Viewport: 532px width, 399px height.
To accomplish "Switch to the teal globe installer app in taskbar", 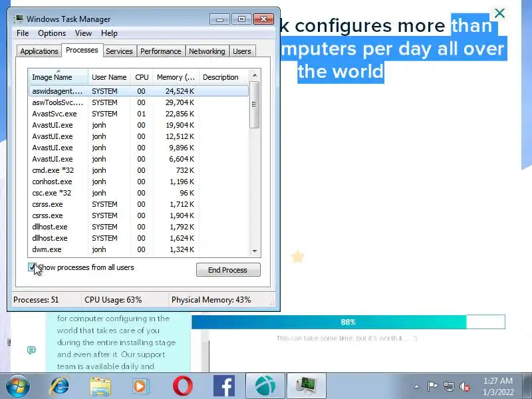I will (x=265, y=386).
